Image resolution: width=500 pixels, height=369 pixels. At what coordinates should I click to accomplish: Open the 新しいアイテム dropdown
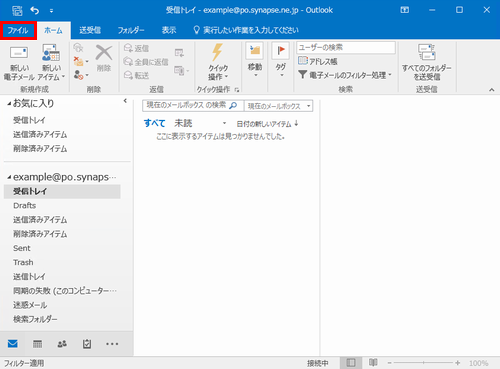(51, 63)
